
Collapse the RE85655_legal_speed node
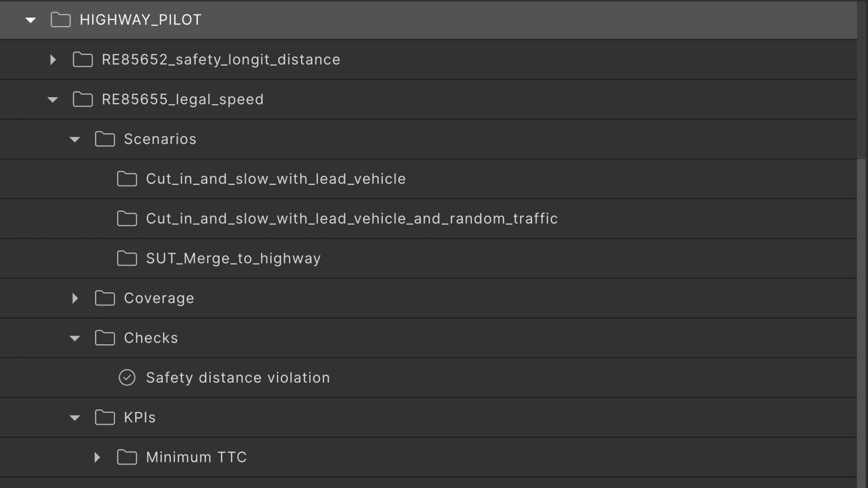(x=53, y=99)
